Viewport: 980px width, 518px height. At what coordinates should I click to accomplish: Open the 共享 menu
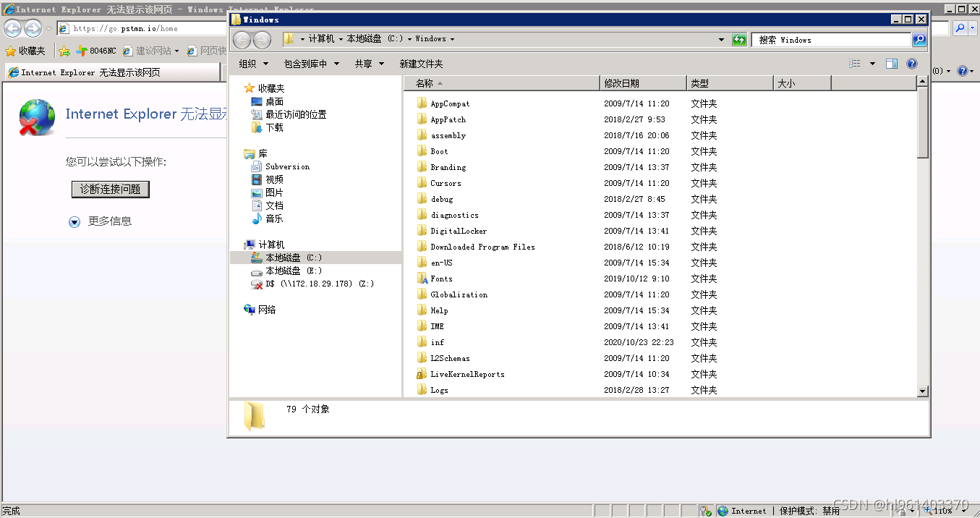(x=369, y=64)
